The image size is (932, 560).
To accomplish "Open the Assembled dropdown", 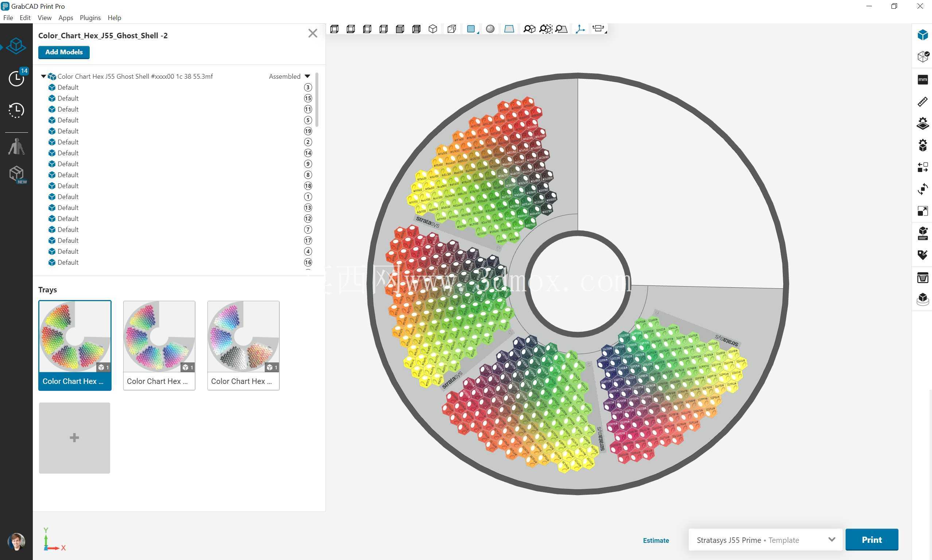I will pyautogui.click(x=290, y=76).
